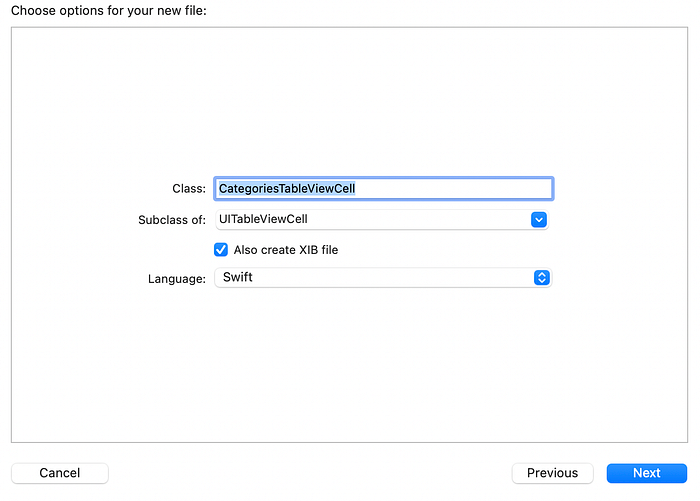Click the 'Subclass of:' label
700x501 pixels.
(x=172, y=220)
